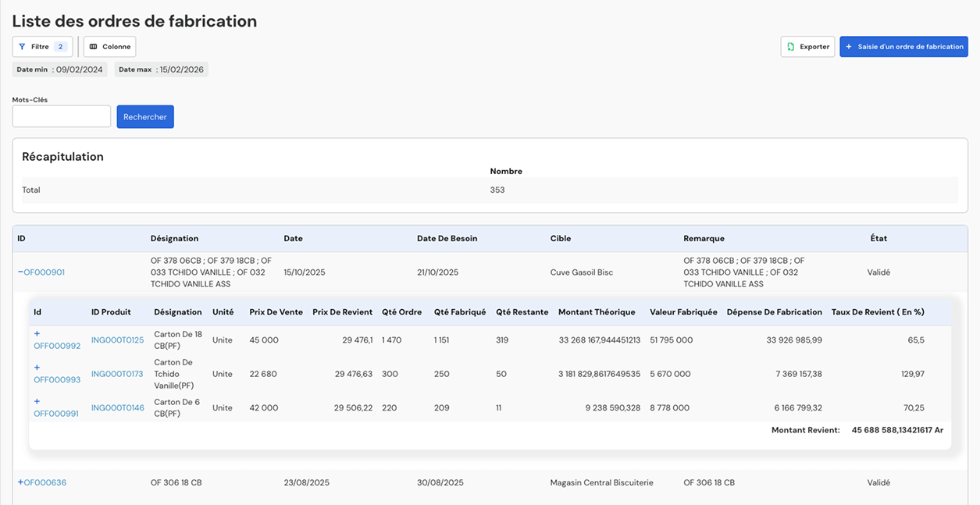This screenshot has width=980, height=505.
Task: Open product link ING000T0125
Action: tap(118, 340)
